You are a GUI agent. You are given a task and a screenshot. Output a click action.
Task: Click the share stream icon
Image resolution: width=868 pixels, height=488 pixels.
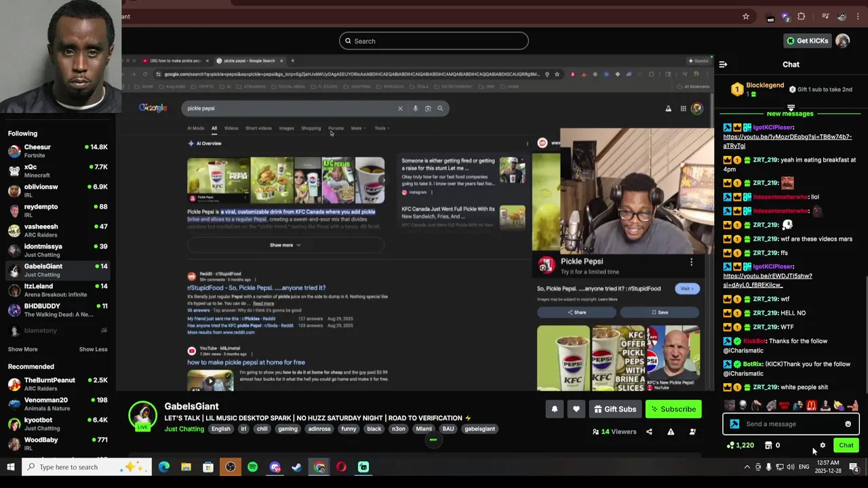tap(649, 432)
